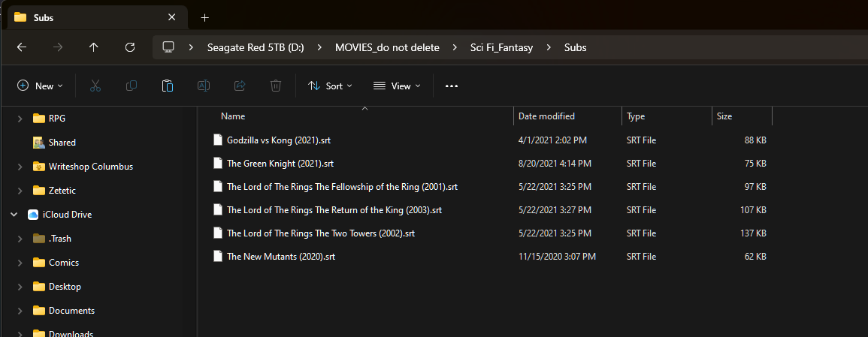
Task: Click the Rename icon in toolbar
Action: (x=203, y=86)
